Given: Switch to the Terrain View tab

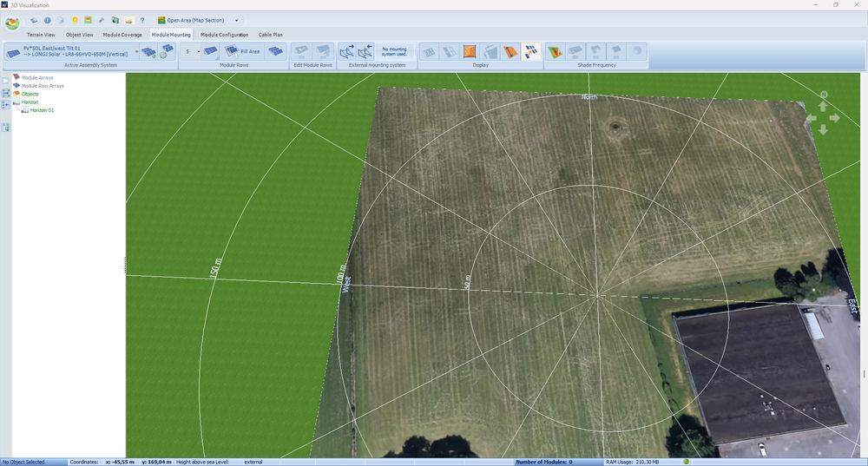Looking at the screenshot, I should point(41,35).
